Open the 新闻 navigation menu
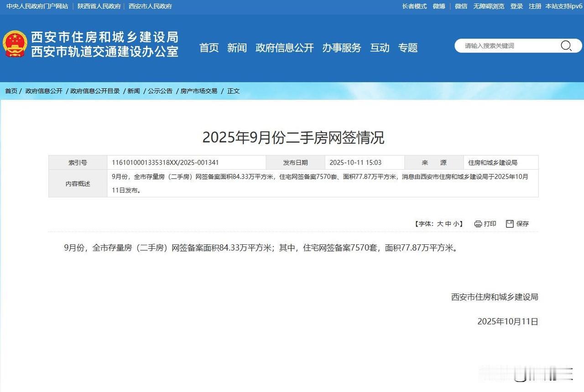584x392 pixels. pos(237,48)
